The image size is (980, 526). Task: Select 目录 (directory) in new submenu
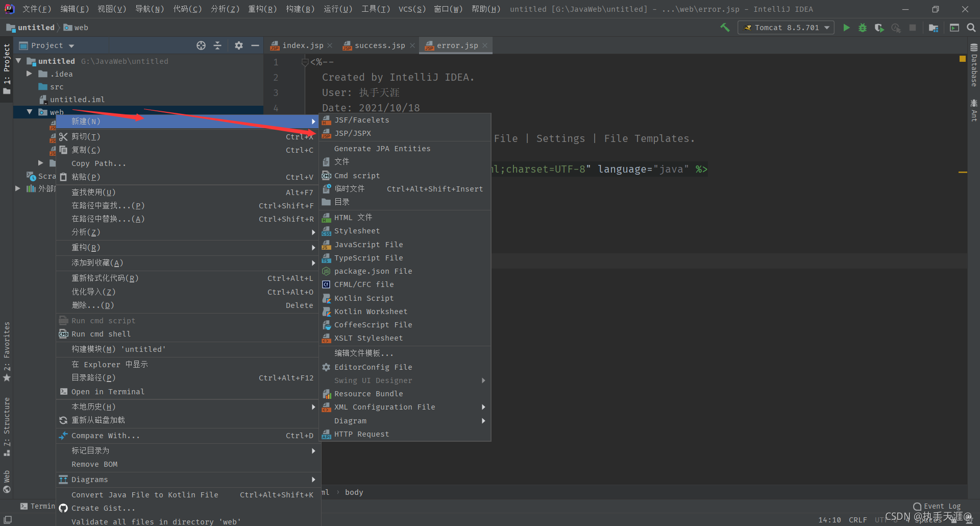[x=405, y=202]
